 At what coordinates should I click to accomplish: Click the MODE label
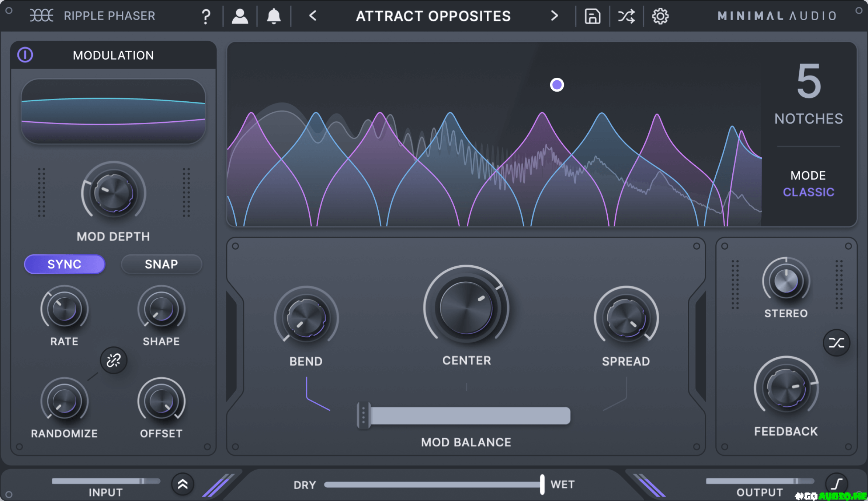click(808, 175)
